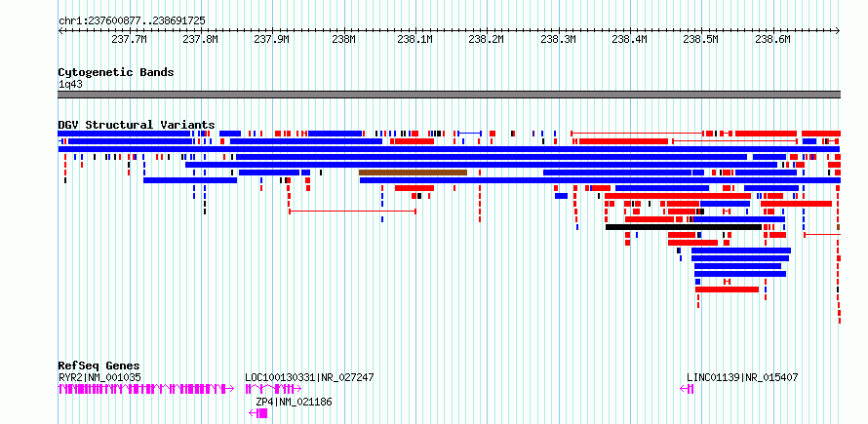The width and height of the screenshot is (868, 424).
Task: Click the 237.8M ruler tick label
Action: 201,39
